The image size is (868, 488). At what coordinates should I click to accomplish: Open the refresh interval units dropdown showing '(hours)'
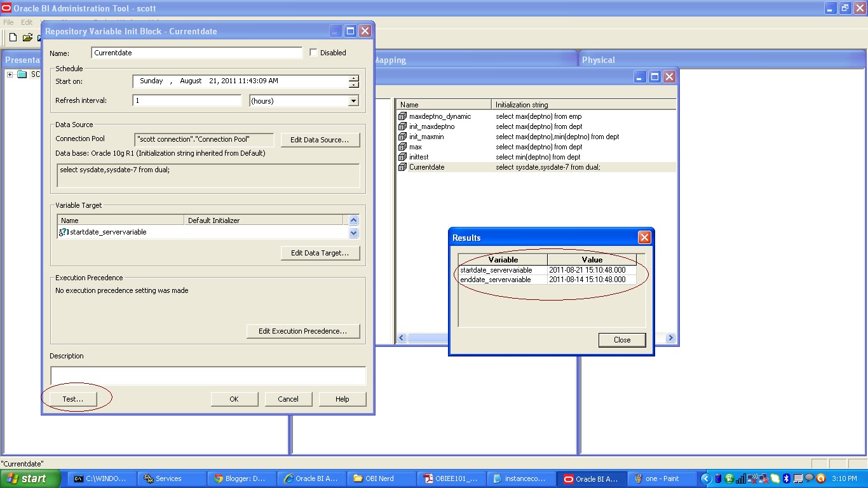353,100
